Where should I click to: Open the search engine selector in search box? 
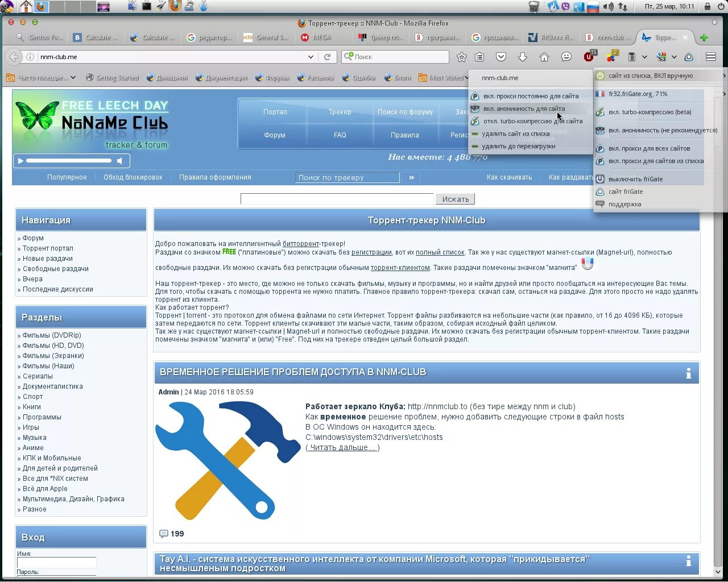pos(348,56)
